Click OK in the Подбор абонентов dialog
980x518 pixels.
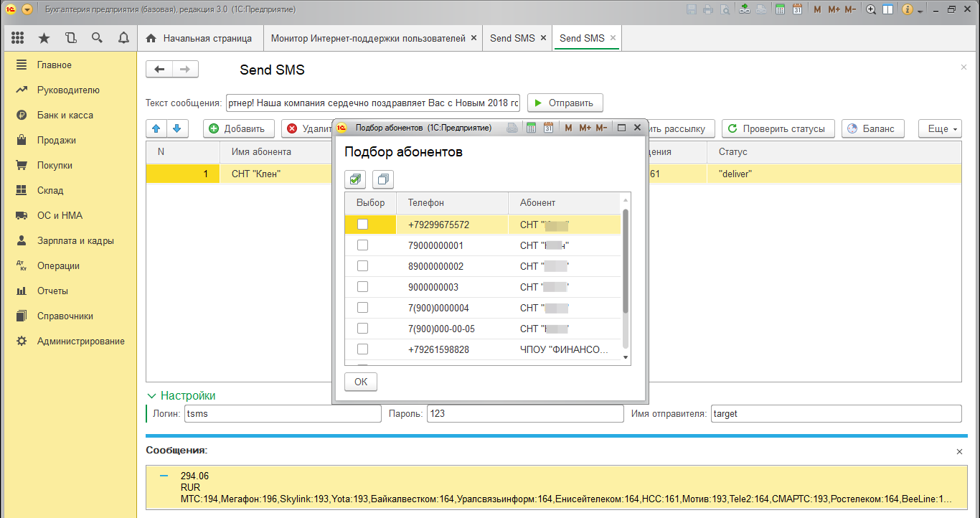point(361,382)
